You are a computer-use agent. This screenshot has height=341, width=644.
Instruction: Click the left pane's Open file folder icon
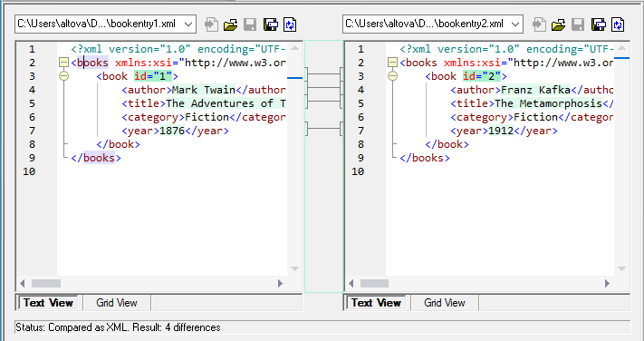tap(230, 24)
